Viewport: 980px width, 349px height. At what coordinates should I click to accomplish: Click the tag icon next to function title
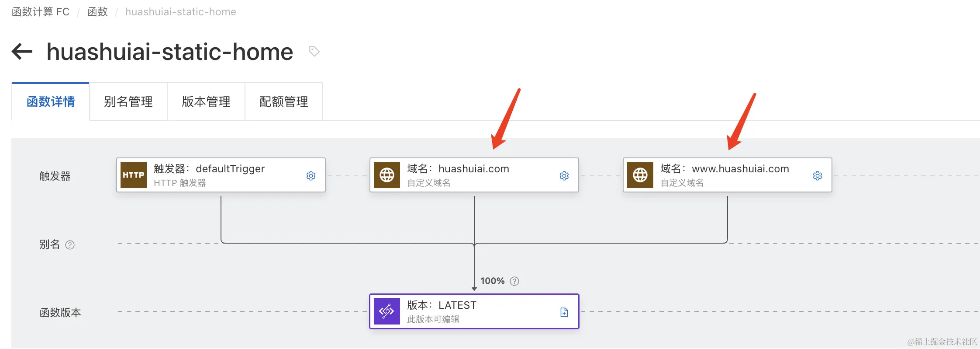point(314,52)
